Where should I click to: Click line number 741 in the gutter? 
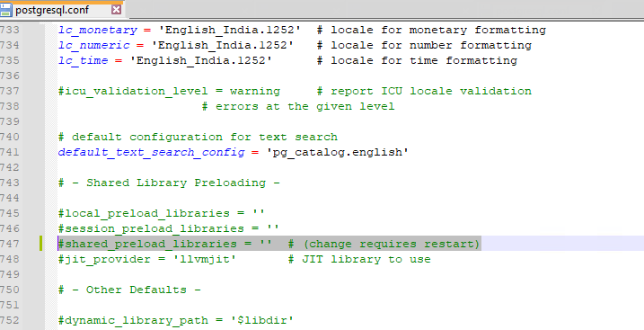click(10, 153)
